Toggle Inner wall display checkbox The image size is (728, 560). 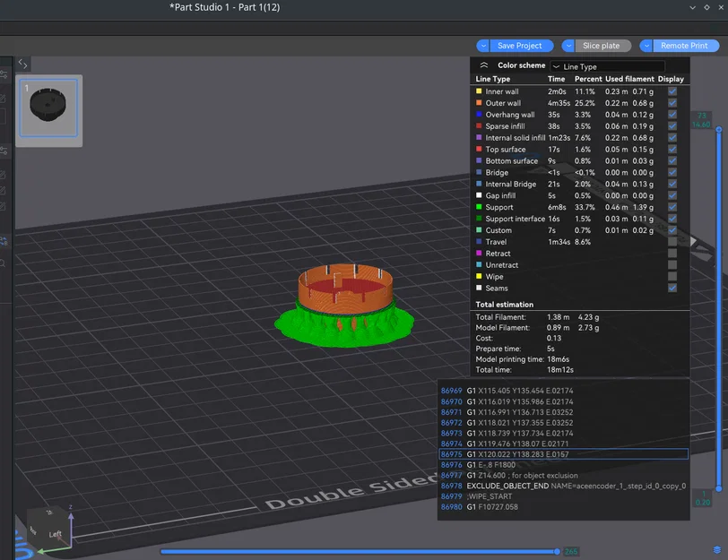(672, 91)
